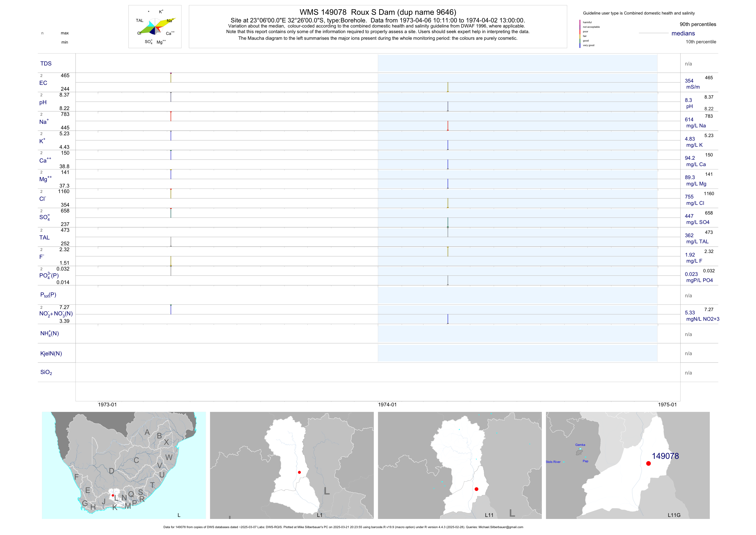Image resolution: width=756 pixels, height=535 pixels.
Task: Click the L11G quaternary map thumbnail
Action: (x=628, y=465)
